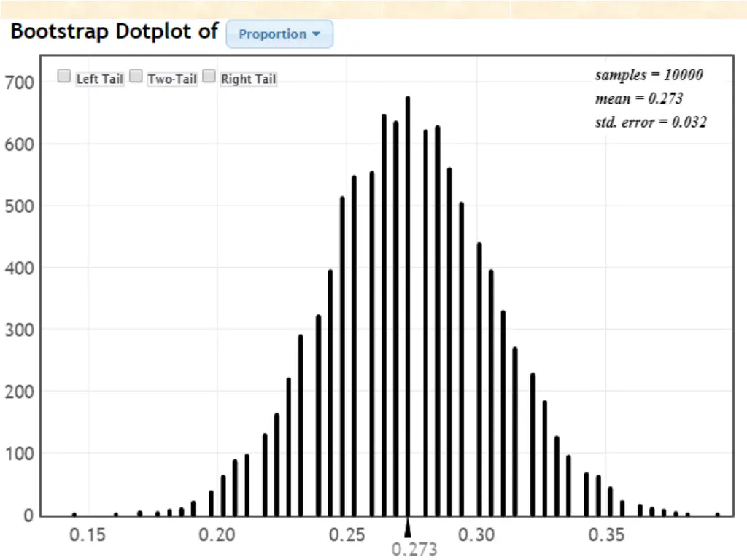Click the y-axis label 100
The width and height of the screenshot is (747, 560).
[20, 454]
